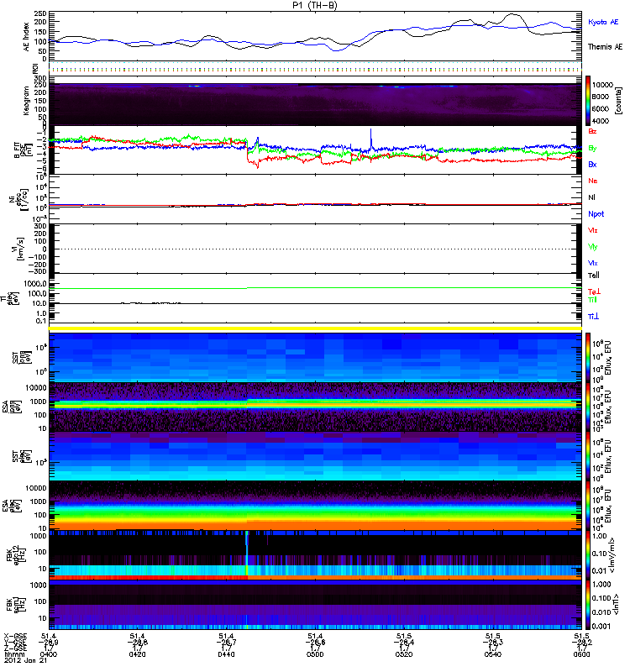Click the red "Ne" legend label
The height and width of the screenshot is (672, 630).
[593, 181]
